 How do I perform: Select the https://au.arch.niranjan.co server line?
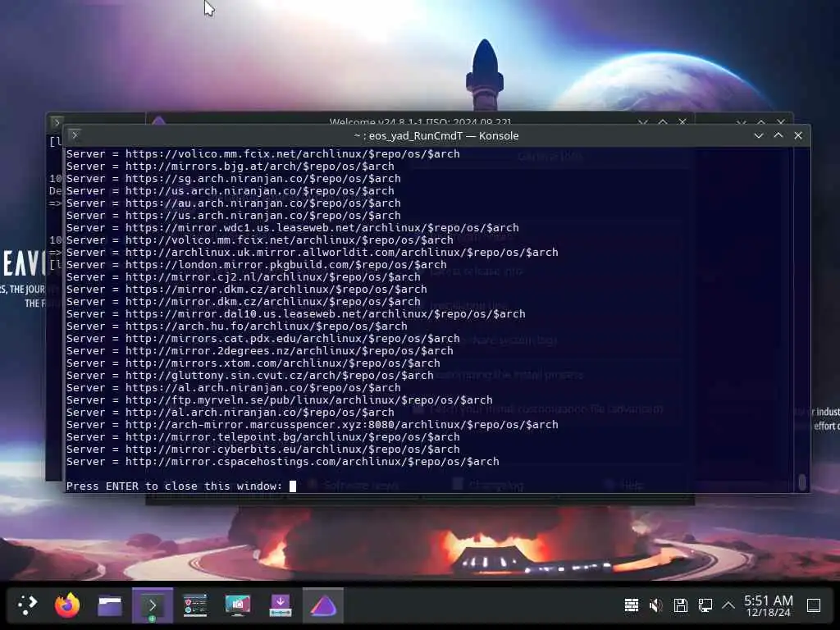tap(234, 203)
